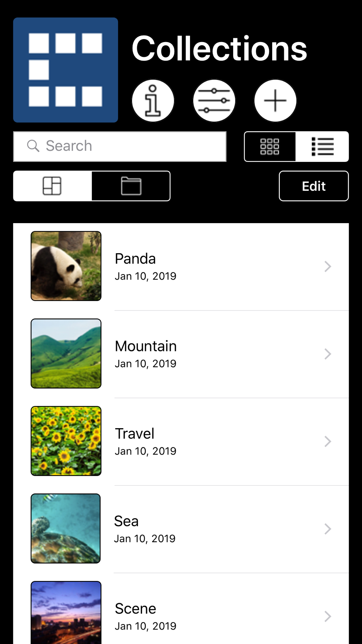Tap the Travel sunflower thumbnail
This screenshot has width=362, height=644.
point(66,441)
